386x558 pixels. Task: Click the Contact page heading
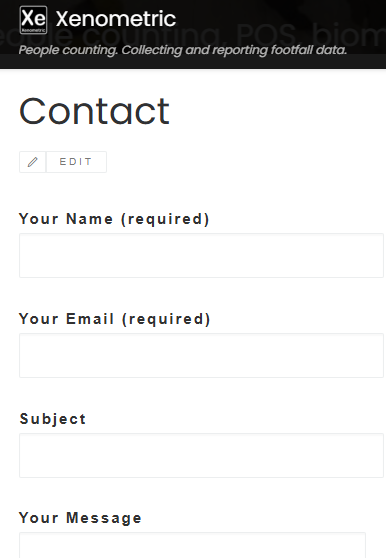pyautogui.click(x=94, y=111)
